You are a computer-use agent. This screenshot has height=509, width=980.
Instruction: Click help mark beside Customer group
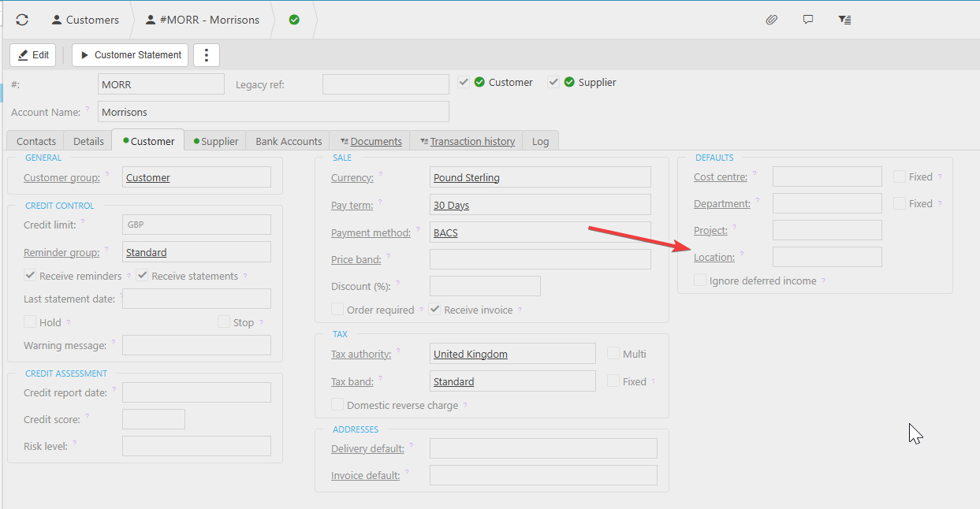click(107, 174)
